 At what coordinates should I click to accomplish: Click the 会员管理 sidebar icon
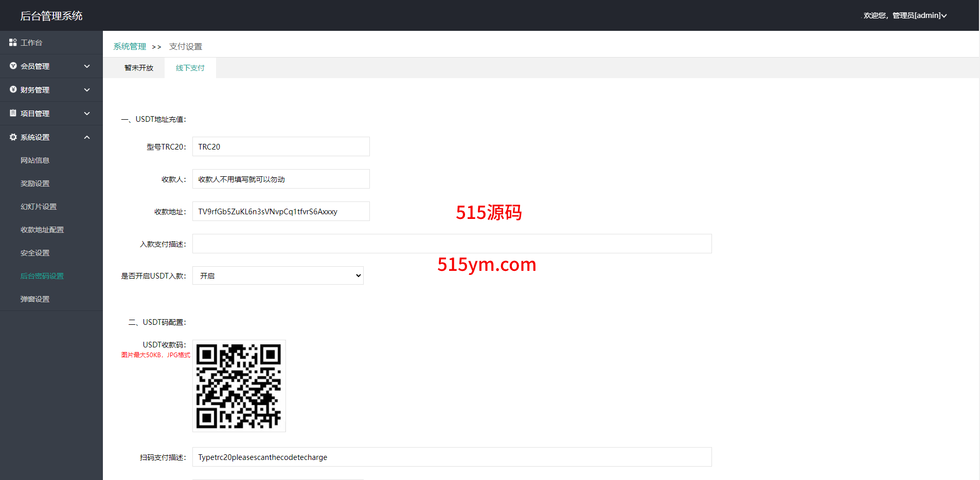coord(13,66)
